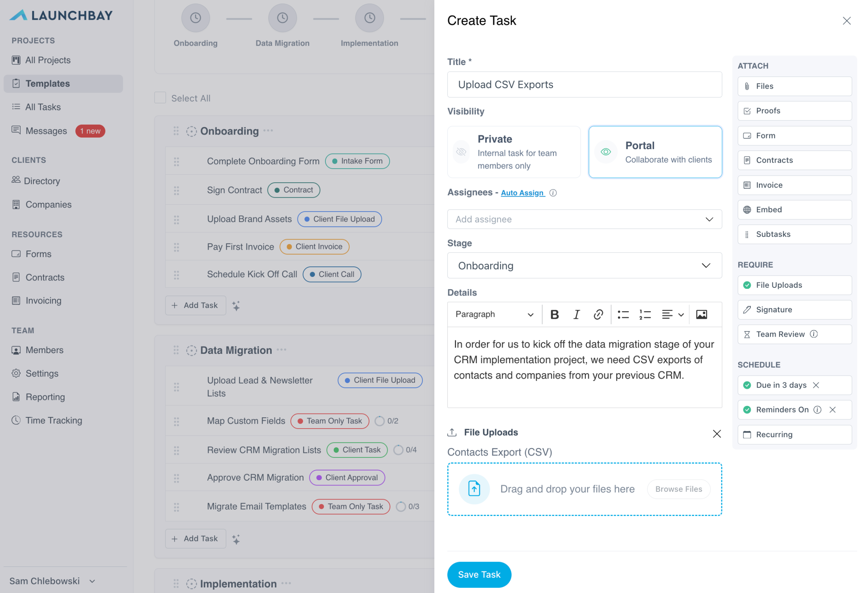Click the Map Custom Fields progress circle

click(380, 421)
